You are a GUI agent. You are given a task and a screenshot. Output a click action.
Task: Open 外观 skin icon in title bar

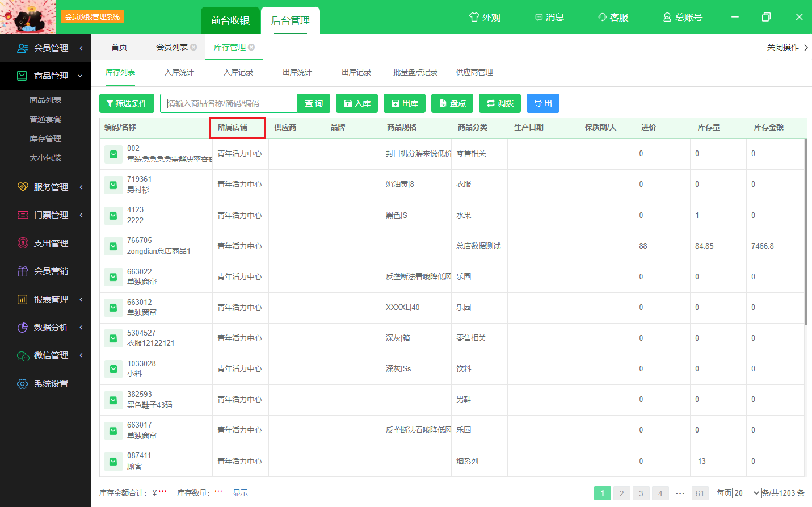(x=474, y=18)
